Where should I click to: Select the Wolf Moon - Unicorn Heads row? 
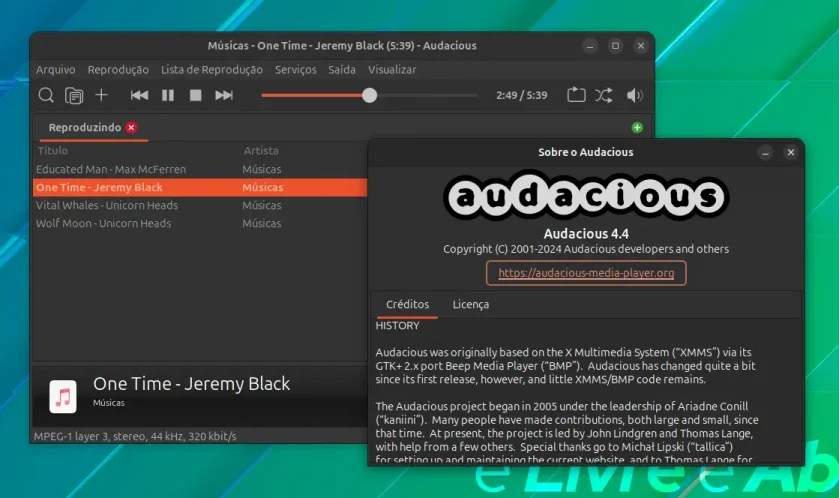tap(200, 223)
